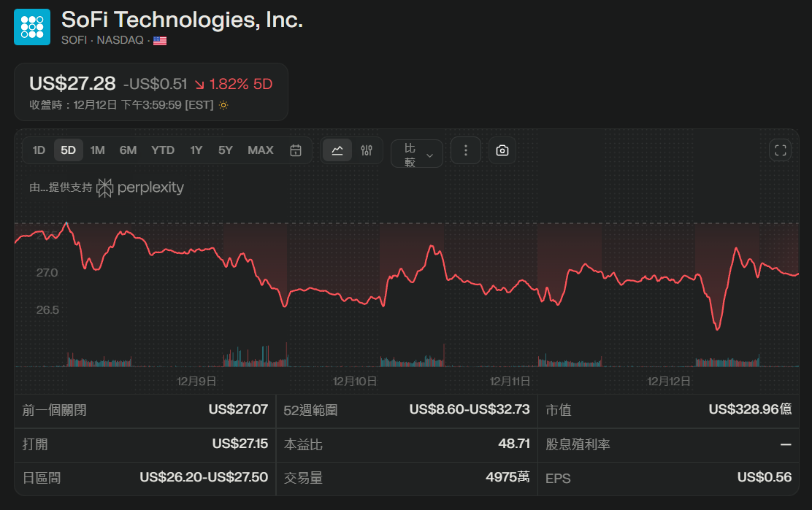The height and width of the screenshot is (510, 812).
Task: Click the 12月11日 date axis label
Action: click(x=510, y=381)
